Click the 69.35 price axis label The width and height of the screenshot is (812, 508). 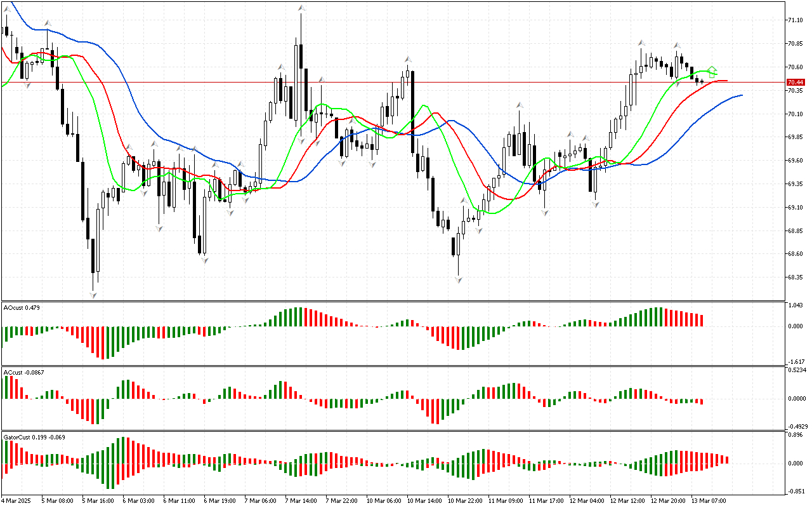(795, 184)
